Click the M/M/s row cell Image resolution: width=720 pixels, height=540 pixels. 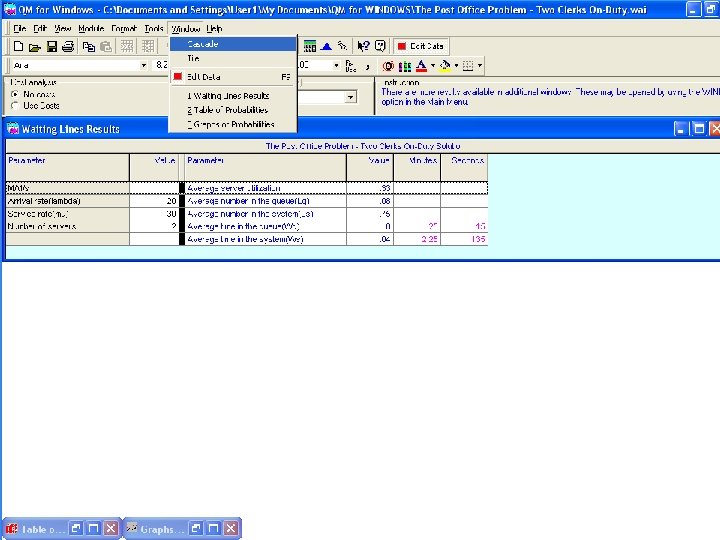(68, 188)
